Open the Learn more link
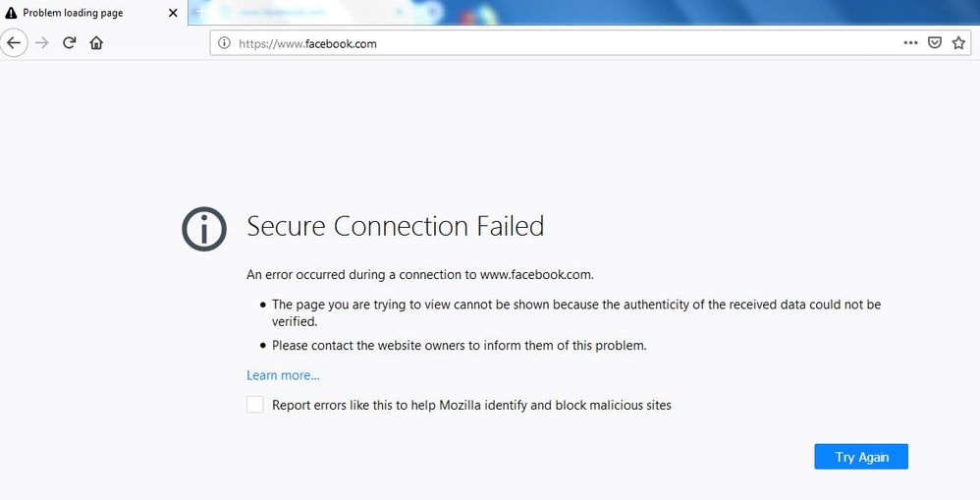 [283, 375]
